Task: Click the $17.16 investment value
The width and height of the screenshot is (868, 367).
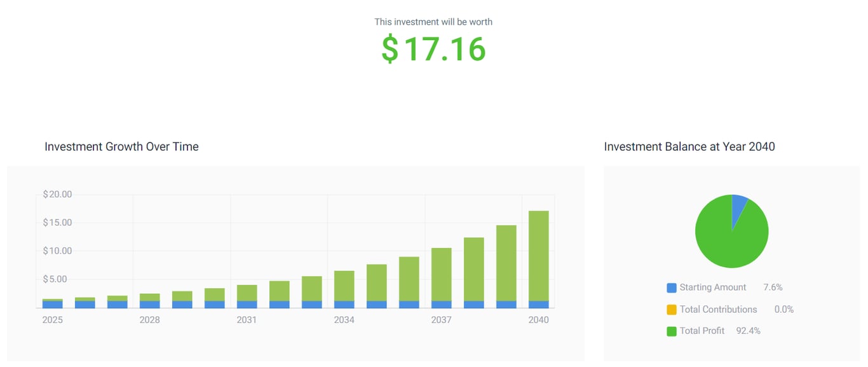Action: tap(434, 49)
